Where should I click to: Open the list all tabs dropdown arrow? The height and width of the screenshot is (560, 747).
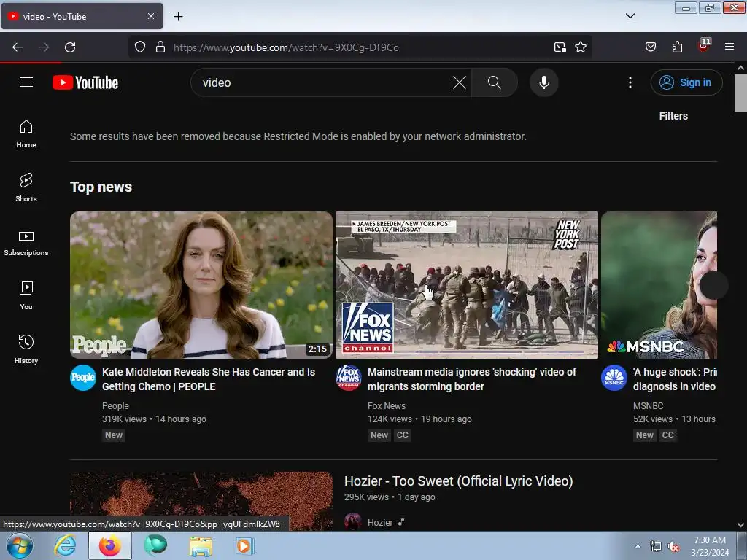point(630,16)
